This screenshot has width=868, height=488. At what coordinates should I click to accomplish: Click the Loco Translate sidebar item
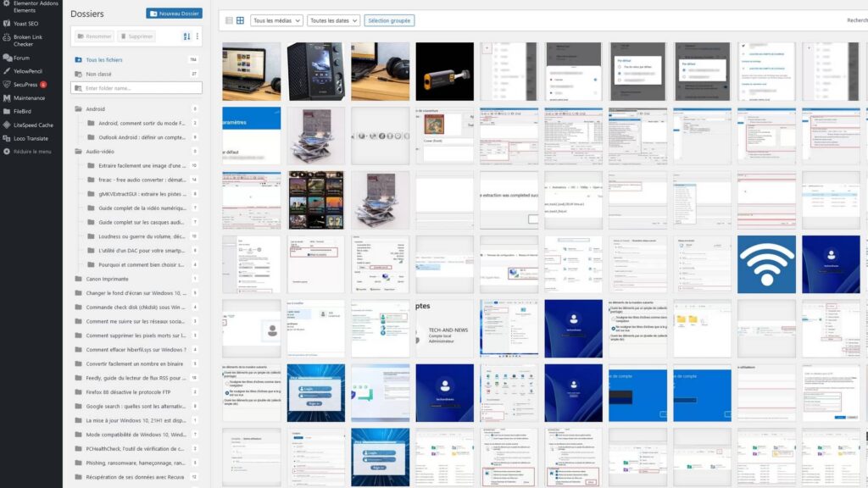click(x=31, y=138)
